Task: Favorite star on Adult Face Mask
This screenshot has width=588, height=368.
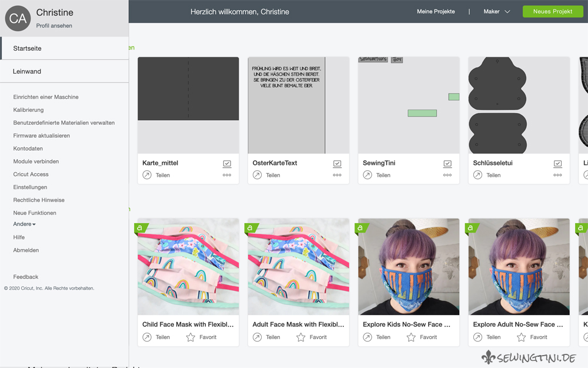Action: pos(300,337)
